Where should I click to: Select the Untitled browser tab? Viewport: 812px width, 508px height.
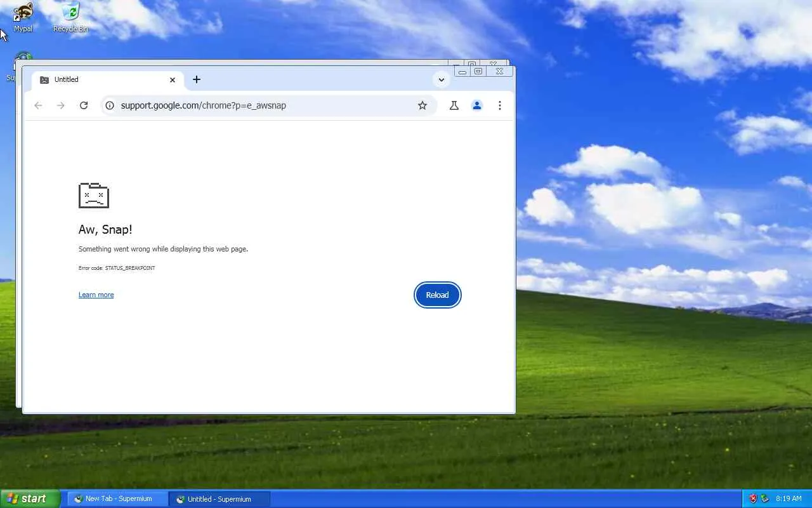108,80
